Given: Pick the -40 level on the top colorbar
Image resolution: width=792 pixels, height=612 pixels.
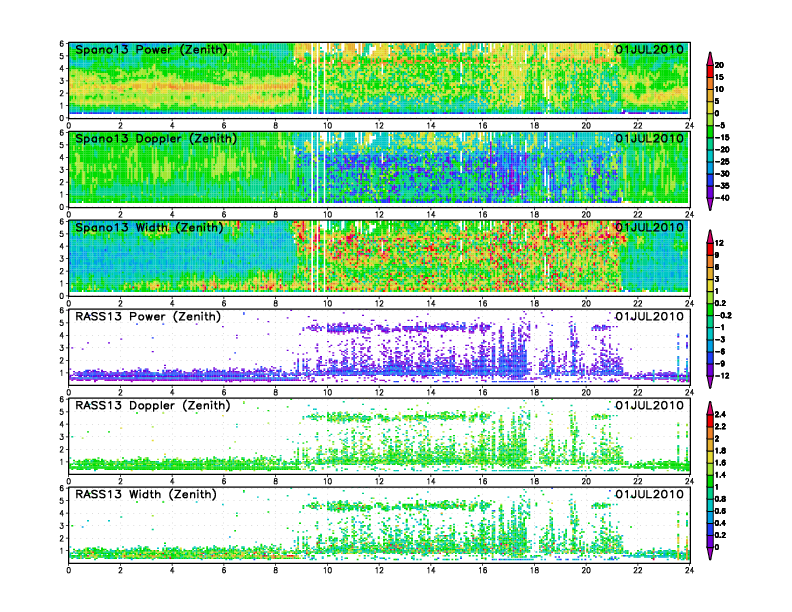Looking at the screenshot, I should point(733,197).
